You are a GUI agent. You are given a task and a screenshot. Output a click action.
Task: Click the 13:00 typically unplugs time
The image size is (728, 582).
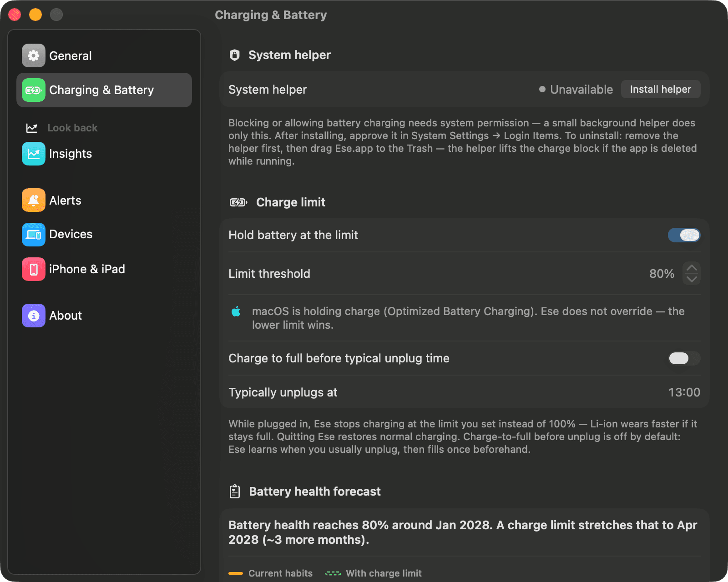[x=684, y=392]
